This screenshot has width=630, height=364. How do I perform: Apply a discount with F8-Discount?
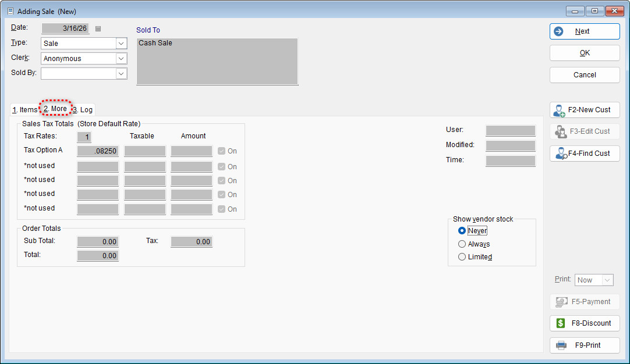[584, 323]
